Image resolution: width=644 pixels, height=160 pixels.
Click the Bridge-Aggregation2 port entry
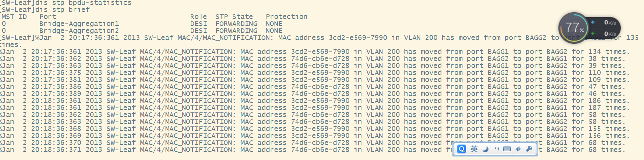coord(79,31)
